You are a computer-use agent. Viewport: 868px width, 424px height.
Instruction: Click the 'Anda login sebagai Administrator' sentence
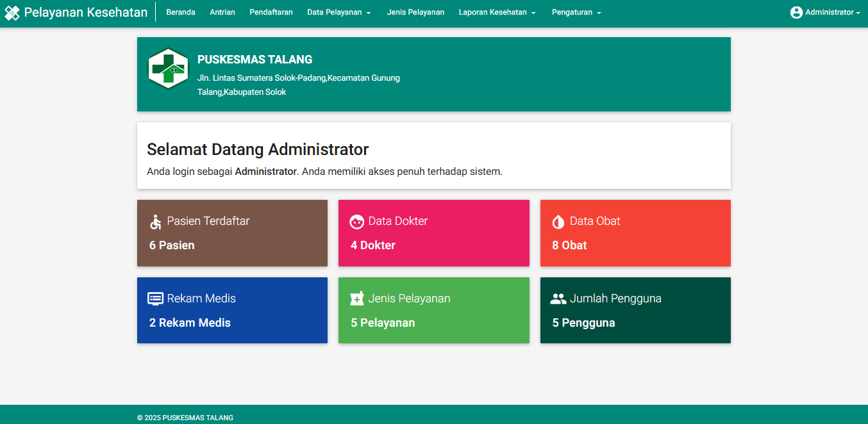coord(324,172)
